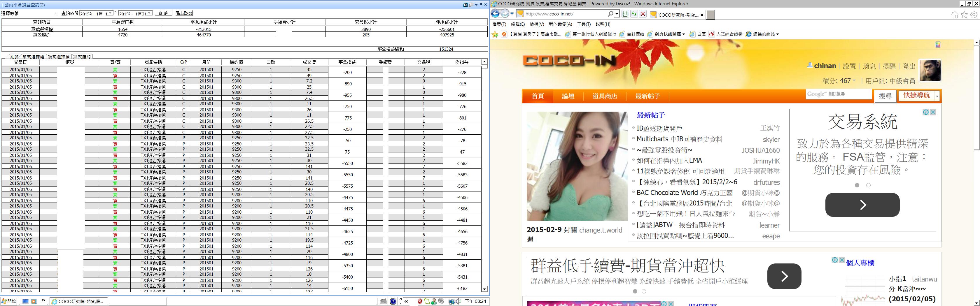Add to favorites bar star icon
980x306 pixels.
(495, 34)
